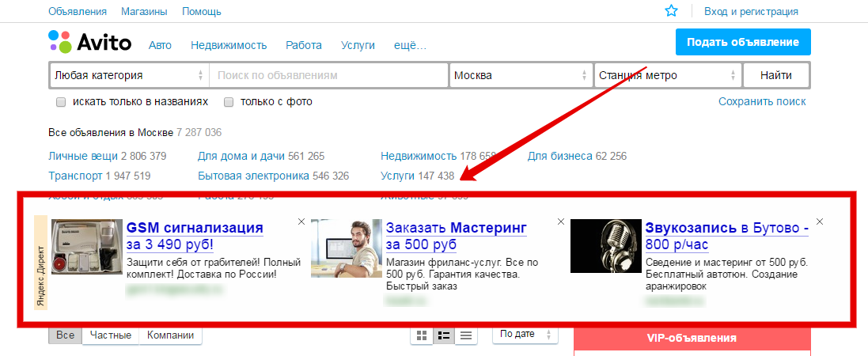Select the 'Все' listings tab
868x356 pixels.
[x=66, y=335]
